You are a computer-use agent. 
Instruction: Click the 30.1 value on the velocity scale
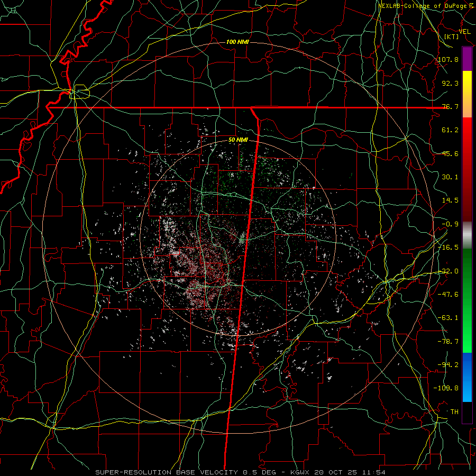click(x=450, y=177)
